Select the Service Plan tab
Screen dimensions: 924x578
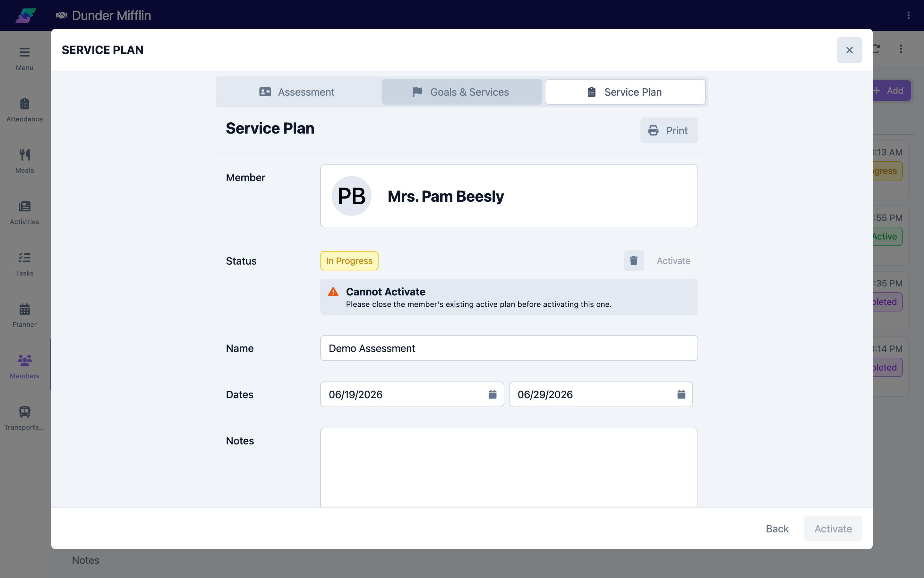(625, 92)
